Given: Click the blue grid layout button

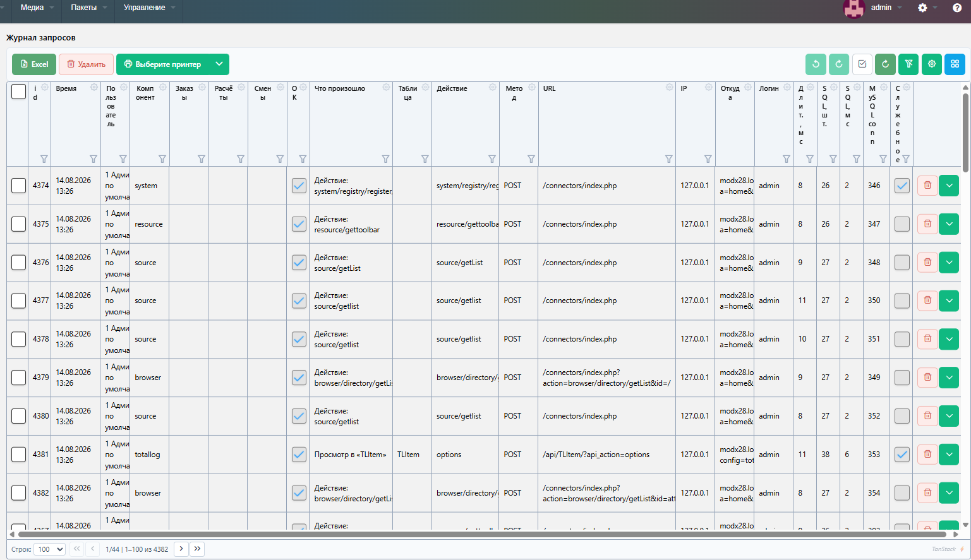Looking at the screenshot, I should [955, 64].
